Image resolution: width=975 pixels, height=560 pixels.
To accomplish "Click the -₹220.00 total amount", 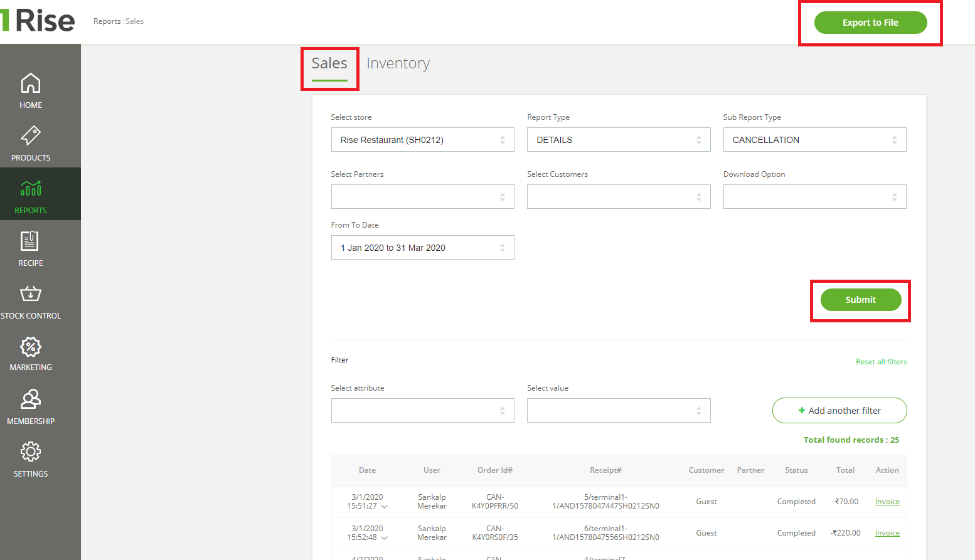I will pos(845,533).
